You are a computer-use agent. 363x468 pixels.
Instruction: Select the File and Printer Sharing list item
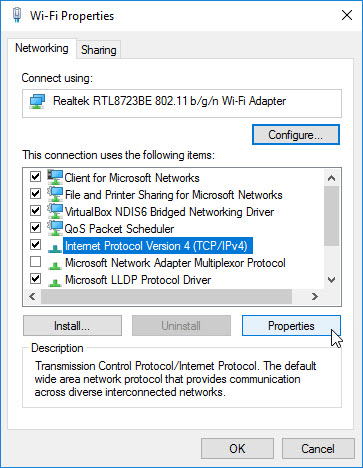173,195
